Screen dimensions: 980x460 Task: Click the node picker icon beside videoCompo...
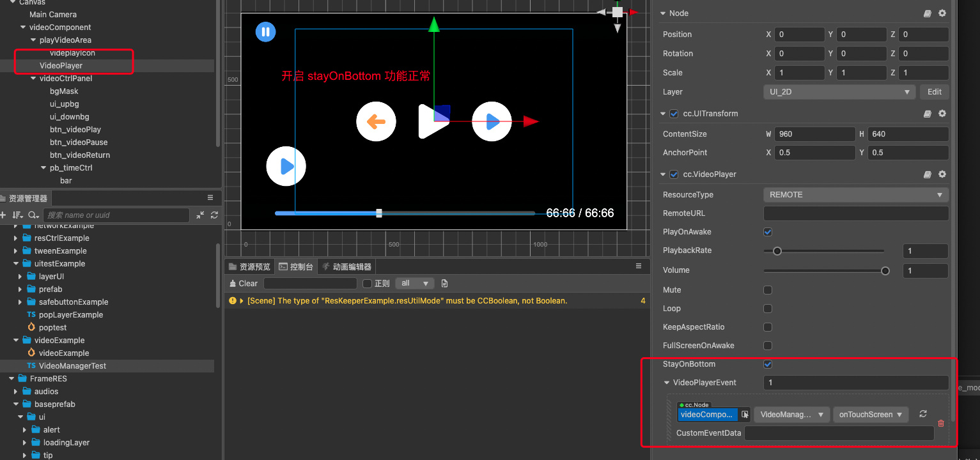pyautogui.click(x=745, y=415)
